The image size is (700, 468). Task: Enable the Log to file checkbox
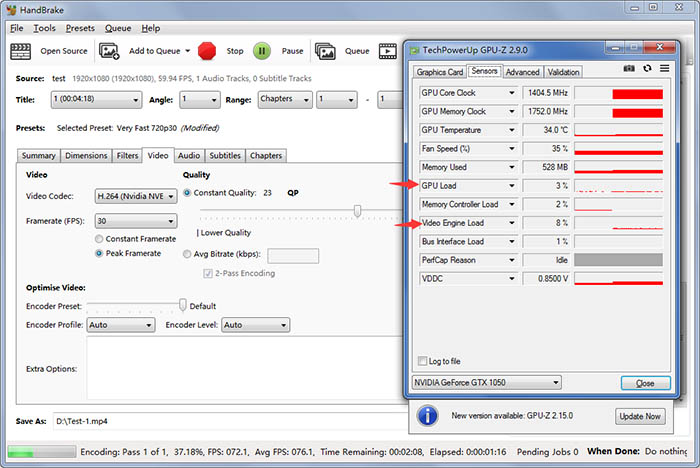(422, 361)
